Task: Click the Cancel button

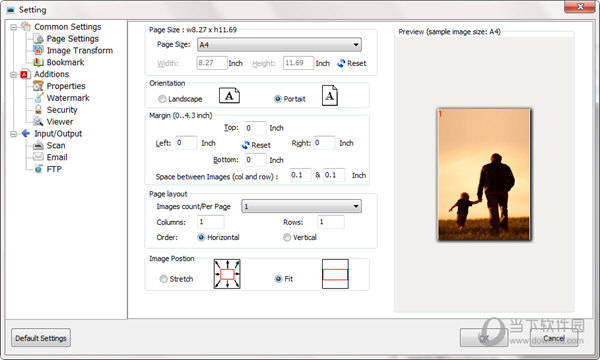Action: pos(554,338)
